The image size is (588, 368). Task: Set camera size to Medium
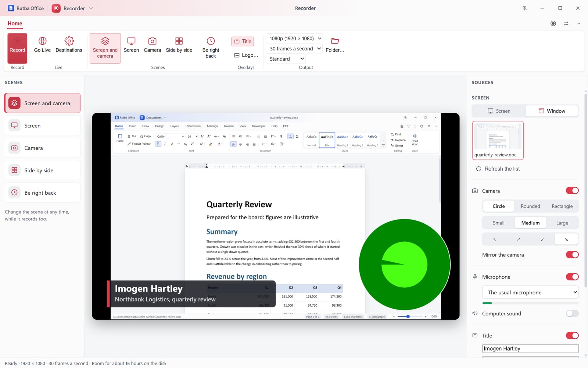click(530, 223)
